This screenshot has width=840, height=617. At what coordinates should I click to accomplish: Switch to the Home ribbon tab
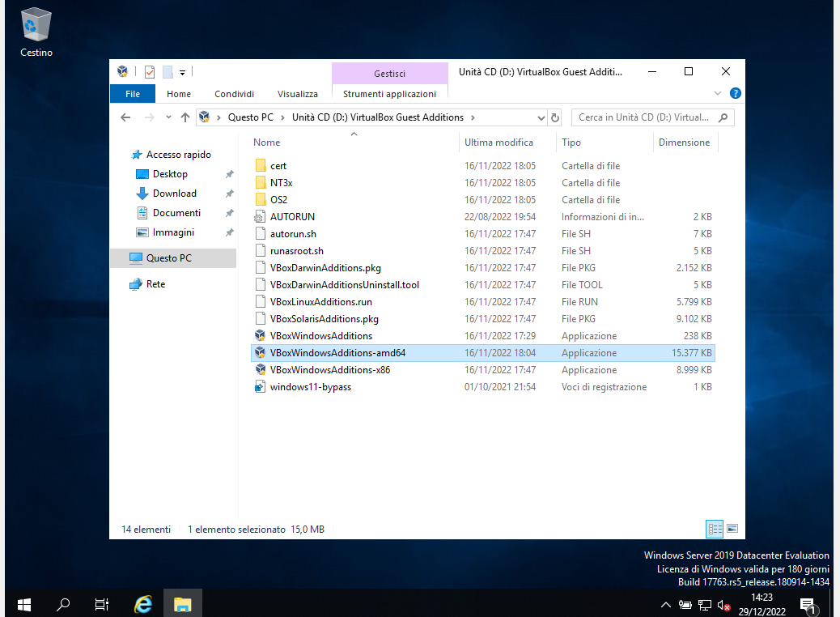(x=178, y=94)
